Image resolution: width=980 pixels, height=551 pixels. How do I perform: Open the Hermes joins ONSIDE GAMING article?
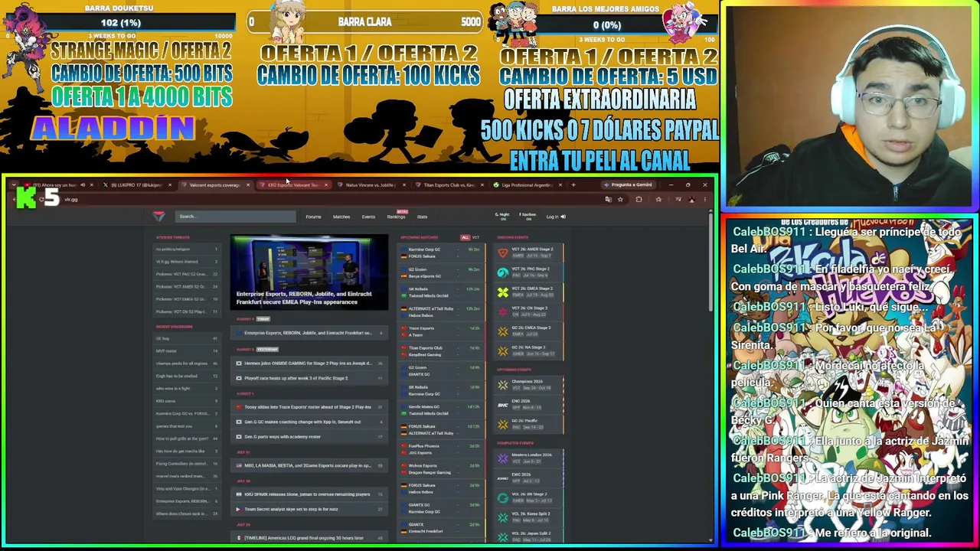point(310,364)
